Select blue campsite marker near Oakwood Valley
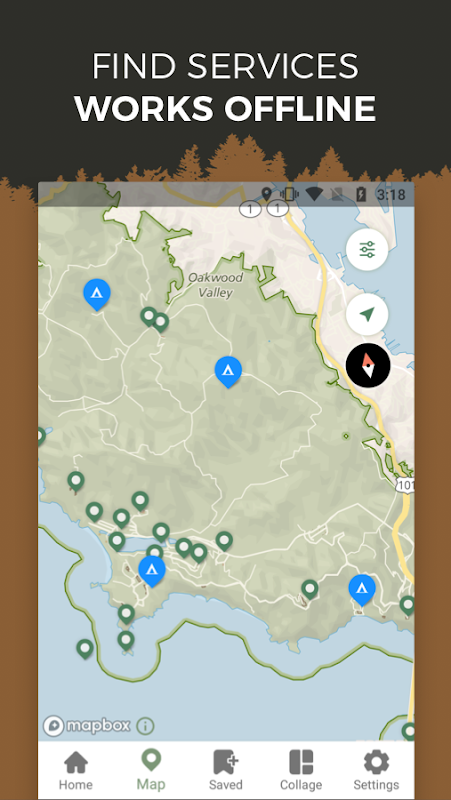Image resolution: width=451 pixels, height=800 pixels. 228,372
